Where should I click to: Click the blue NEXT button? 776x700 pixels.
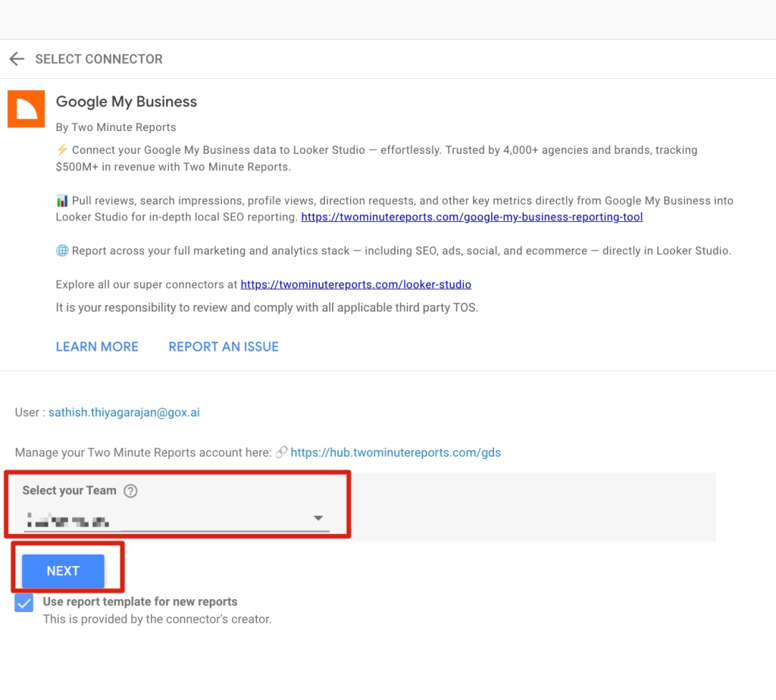point(63,571)
